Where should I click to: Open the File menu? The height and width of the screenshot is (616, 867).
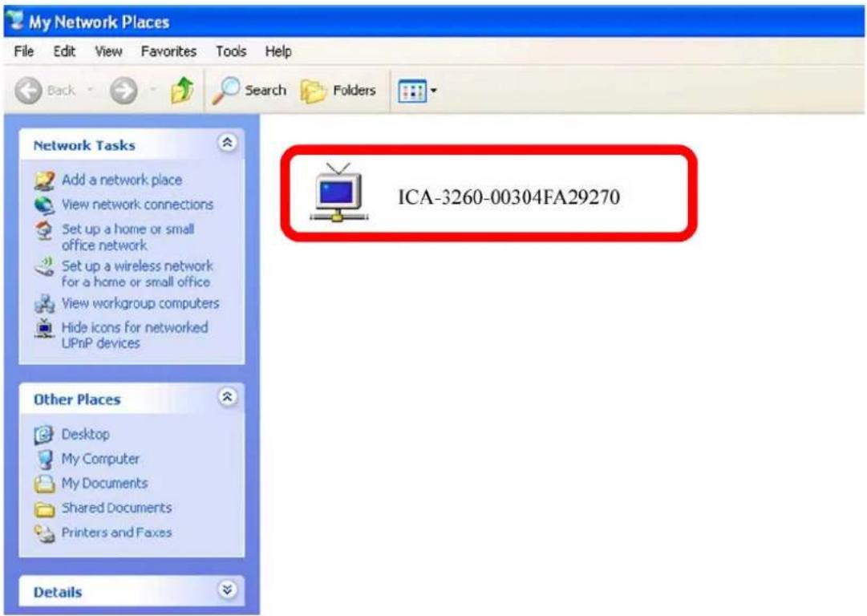pyautogui.click(x=24, y=51)
